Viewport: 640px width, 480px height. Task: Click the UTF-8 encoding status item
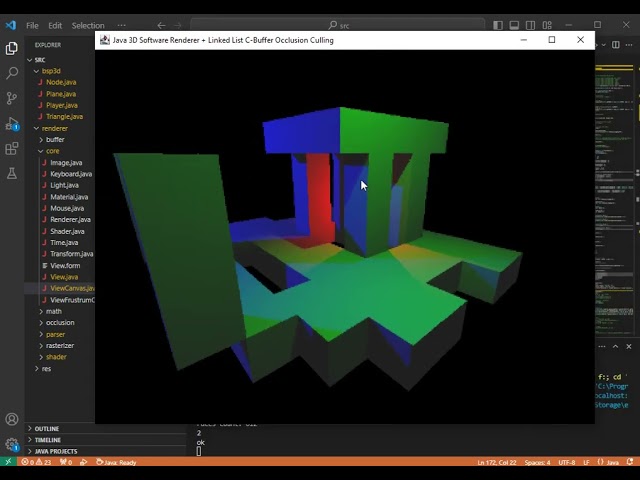point(567,462)
